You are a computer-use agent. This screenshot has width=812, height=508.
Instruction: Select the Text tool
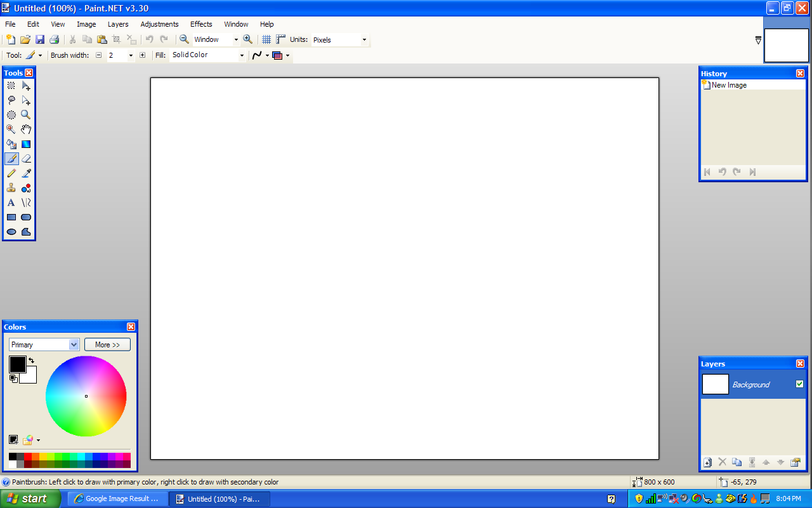pos(11,203)
